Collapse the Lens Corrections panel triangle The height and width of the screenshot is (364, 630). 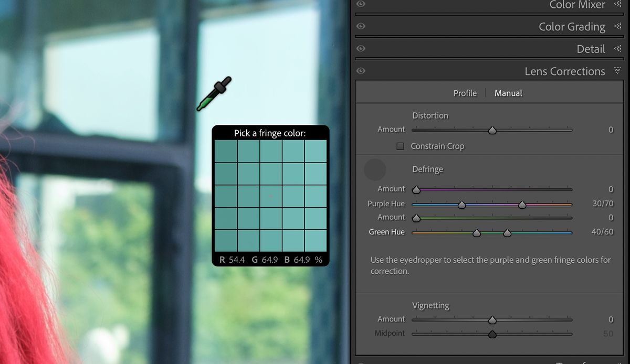pyautogui.click(x=617, y=71)
